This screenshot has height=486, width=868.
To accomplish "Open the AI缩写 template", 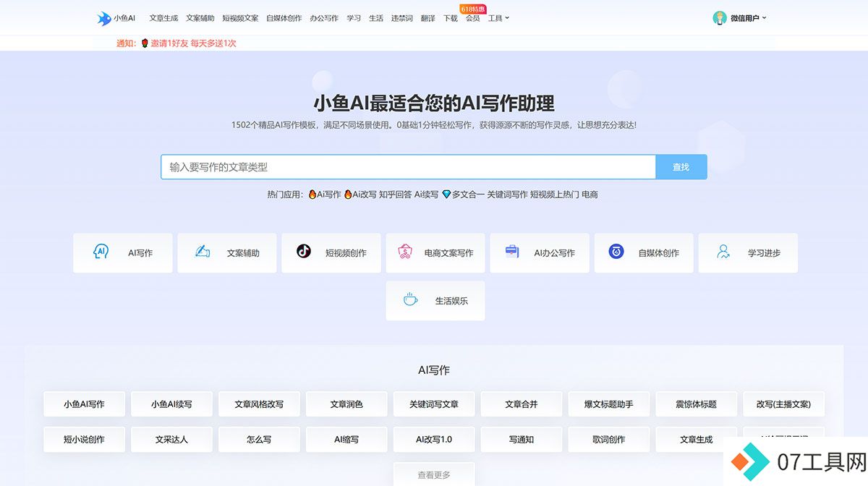I will click(x=346, y=439).
